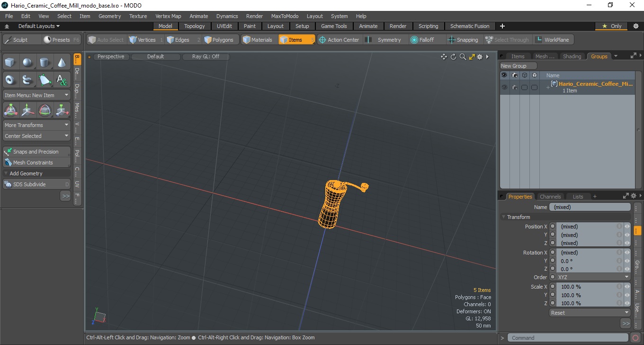This screenshot has height=345, width=644.
Task: Click the Mesh Constraints button
Action: click(x=36, y=163)
